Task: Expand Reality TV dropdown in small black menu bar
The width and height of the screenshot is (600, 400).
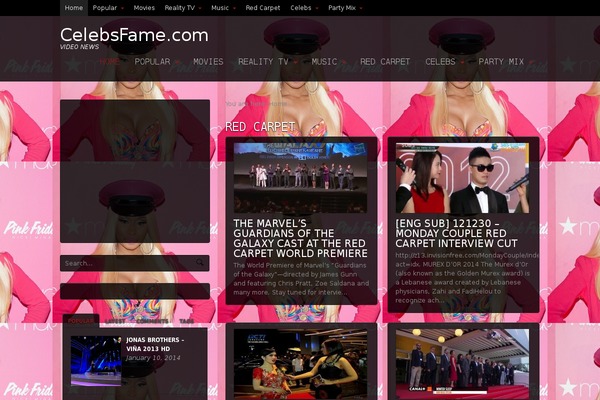Action: [183, 8]
